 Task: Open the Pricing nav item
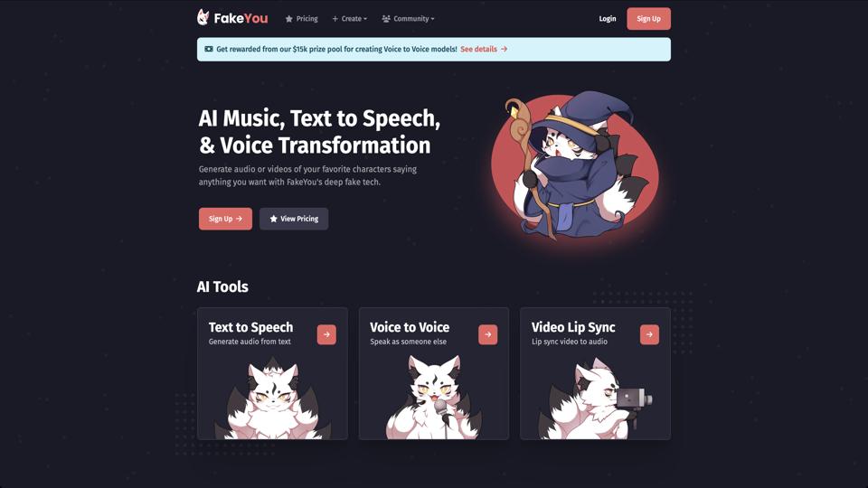click(302, 19)
